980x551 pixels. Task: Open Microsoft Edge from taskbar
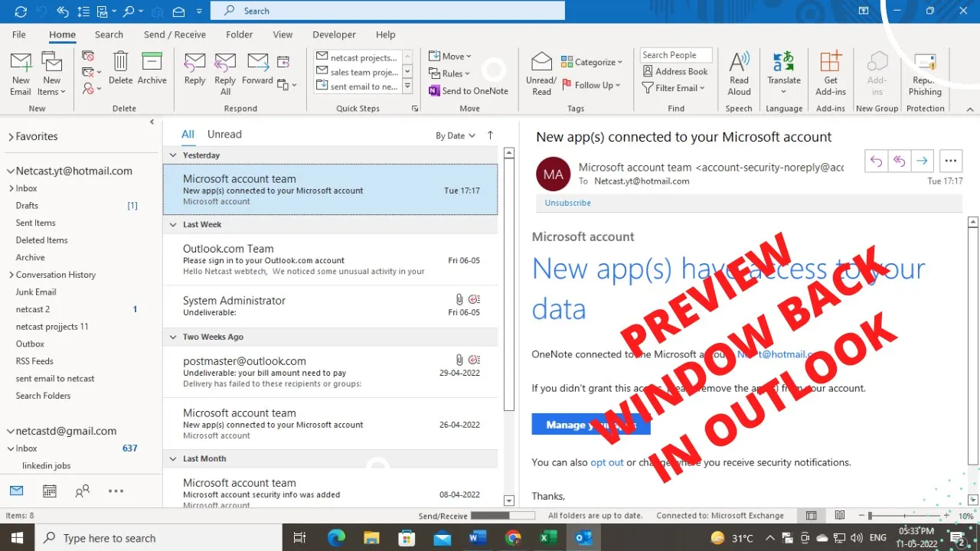(336, 538)
